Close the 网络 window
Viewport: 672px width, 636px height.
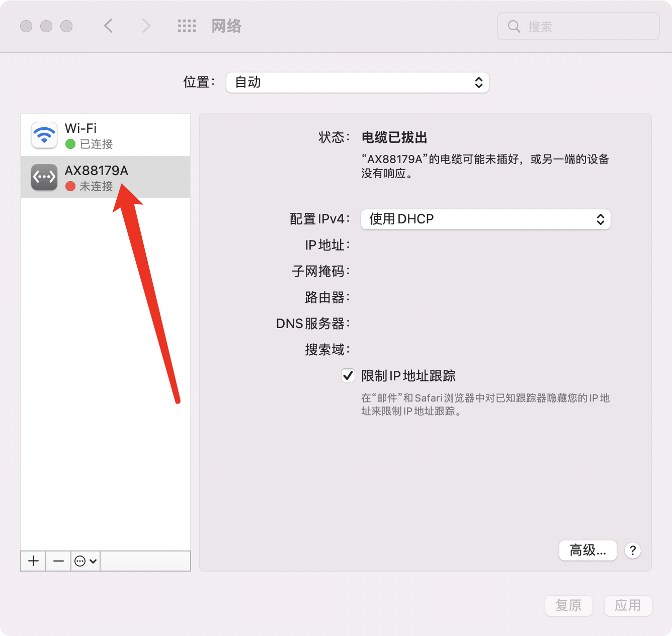coord(26,26)
